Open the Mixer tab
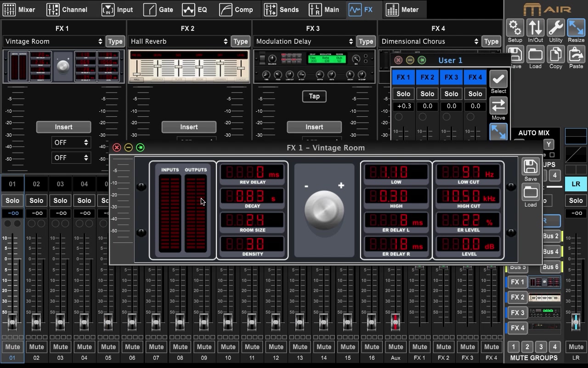The image size is (588, 368). 20,9
